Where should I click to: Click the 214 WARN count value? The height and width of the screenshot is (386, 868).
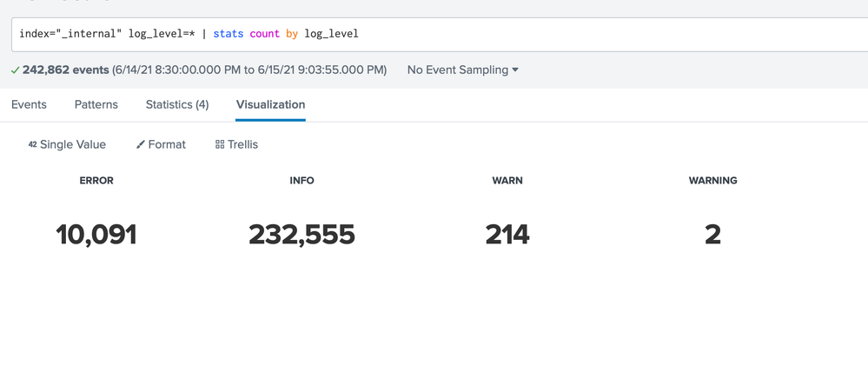tap(507, 234)
